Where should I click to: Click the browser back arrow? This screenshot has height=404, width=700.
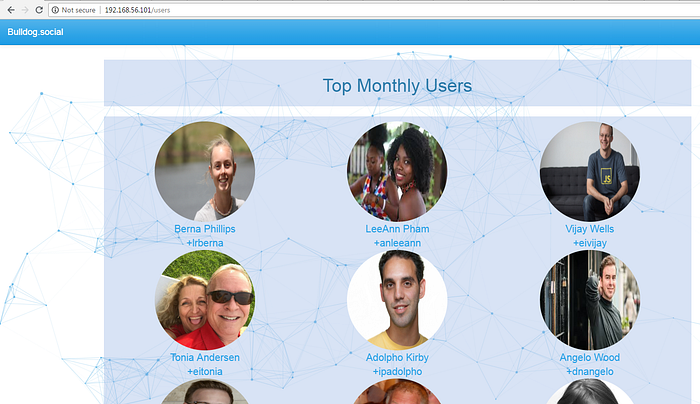pyautogui.click(x=11, y=10)
